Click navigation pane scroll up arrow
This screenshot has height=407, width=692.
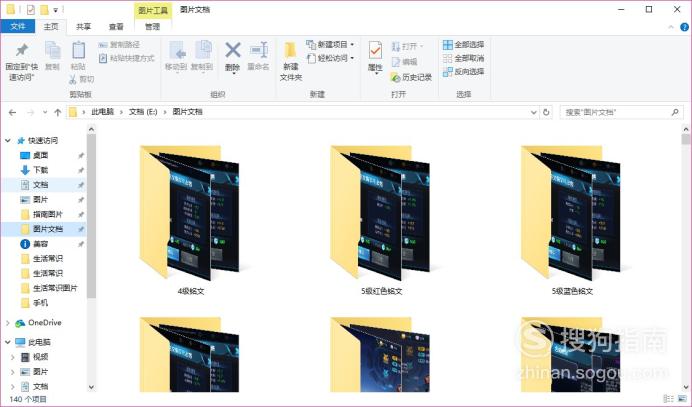tap(91, 129)
